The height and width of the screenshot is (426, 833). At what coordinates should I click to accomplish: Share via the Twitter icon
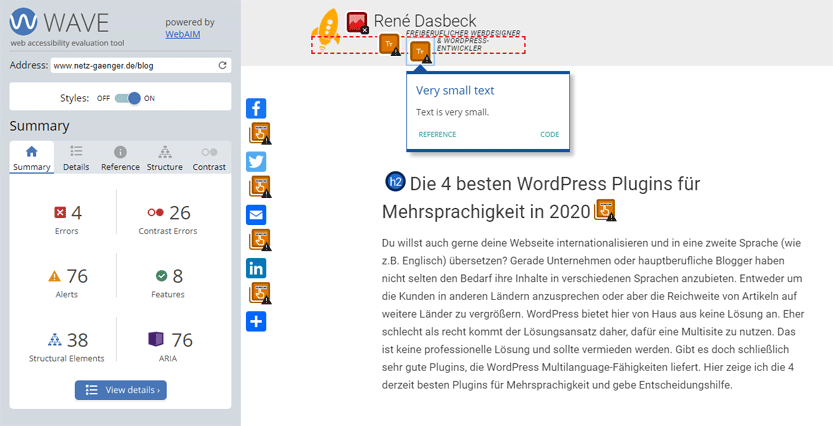point(256,161)
